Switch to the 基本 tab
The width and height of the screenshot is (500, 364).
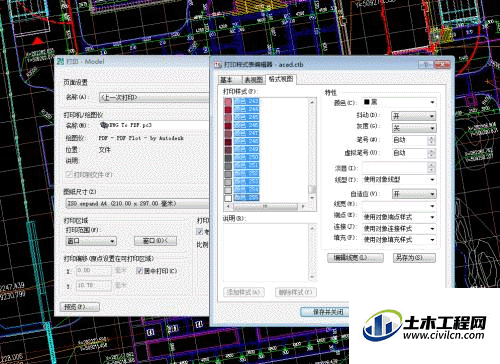tap(229, 80)
